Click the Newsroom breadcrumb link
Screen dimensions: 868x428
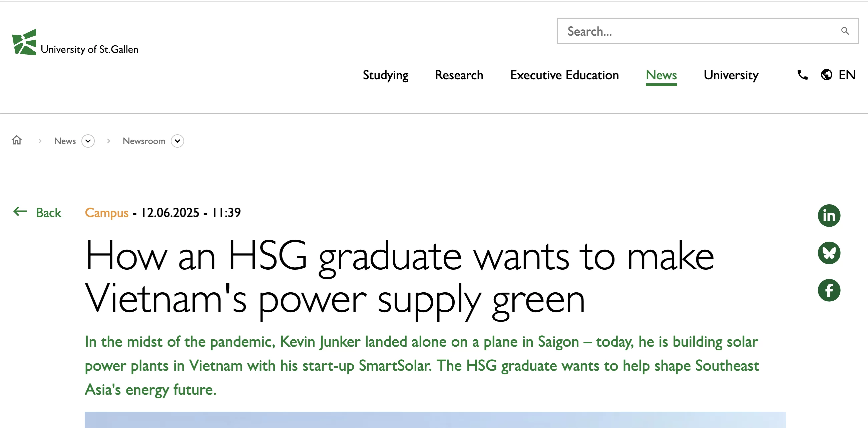pyautogui.click(x=144, y=141)
